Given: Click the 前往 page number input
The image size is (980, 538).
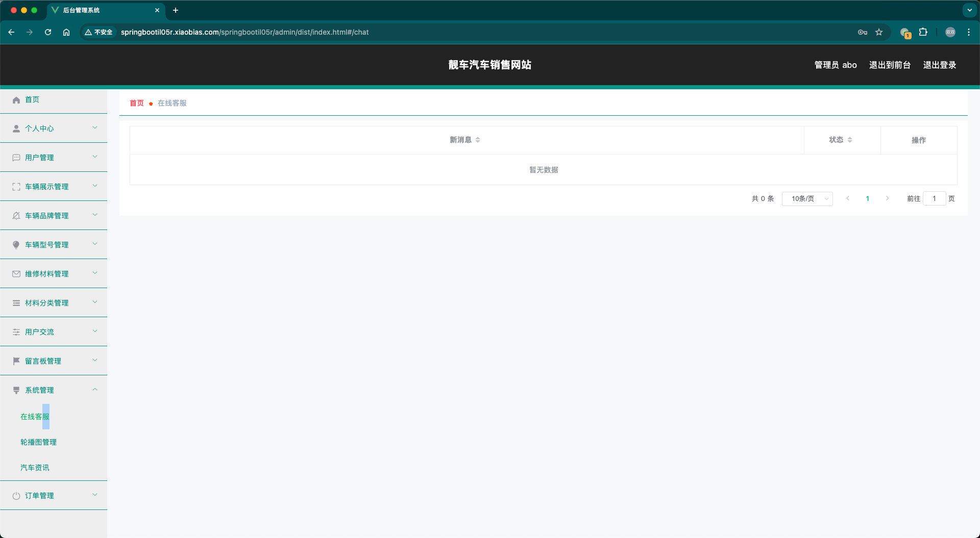Looking at the screenshot, I should point(934,199).
